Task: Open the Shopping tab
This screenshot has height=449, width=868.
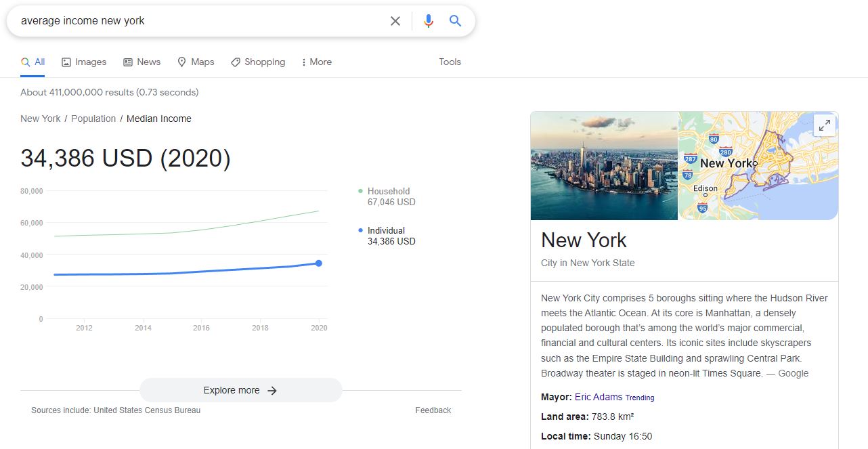Action: click(258, 62)
